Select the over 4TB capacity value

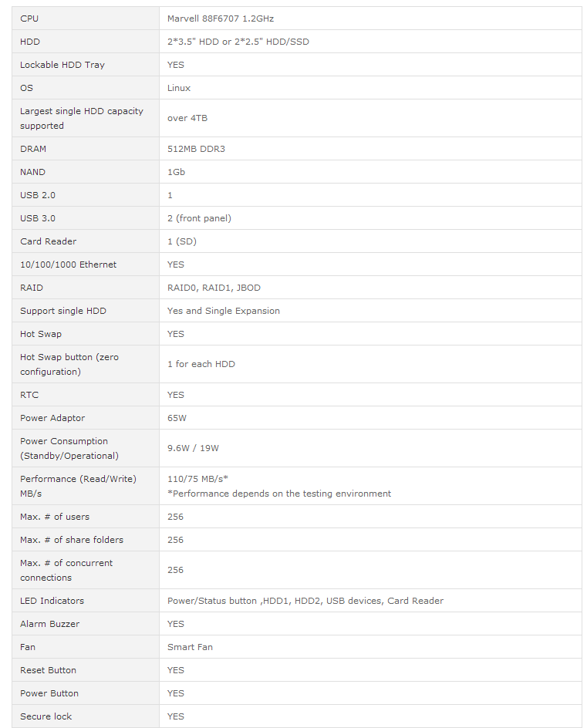pyautogui.click(x=187, y=118)
